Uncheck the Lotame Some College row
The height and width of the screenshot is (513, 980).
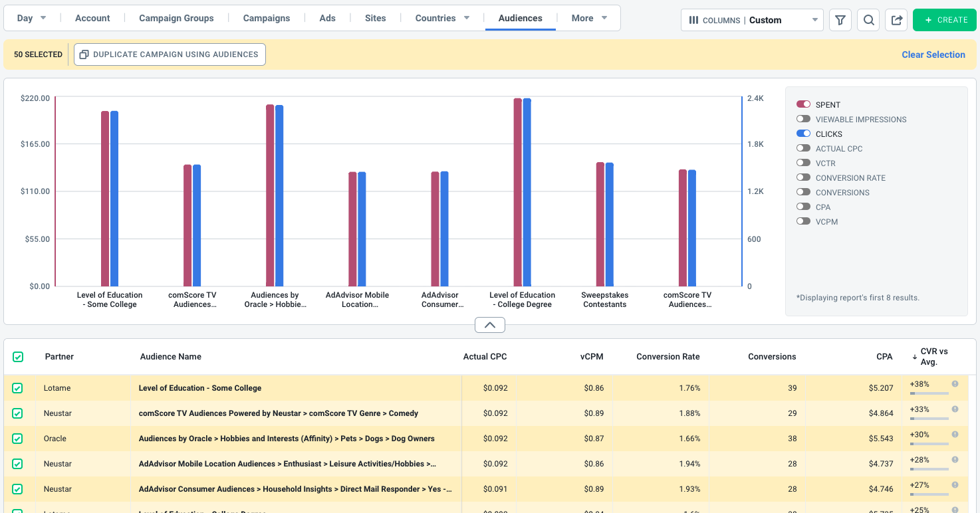(17, 388)
